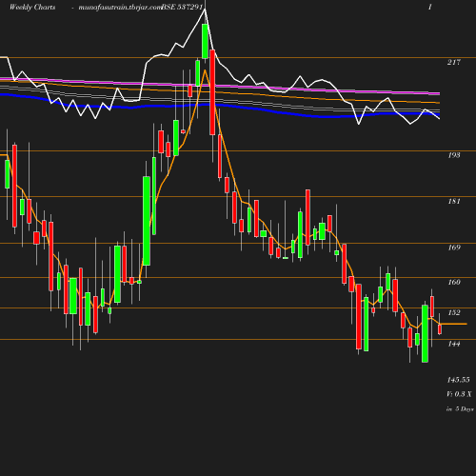Screen dimensions: 476x476
Task: Click the 'in 5 Days' label
Action: tap(460, 409)
